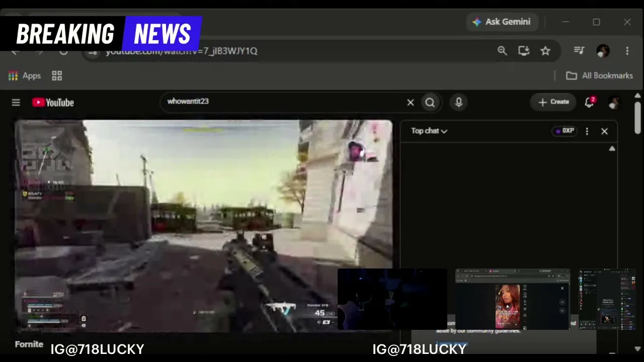
Task: Click the tab groups grid icon
Action: tap(57, 76)
